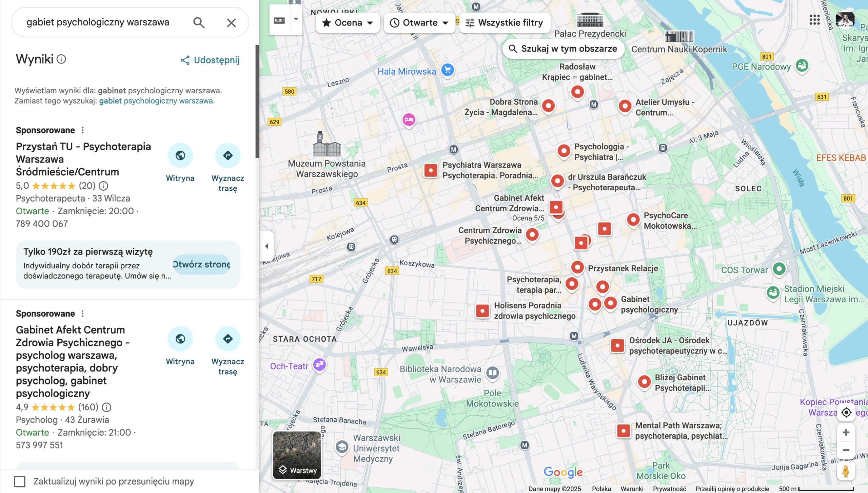The image size is (868, 493).
Task: Select the pink hotel pin
Action: 409,120
